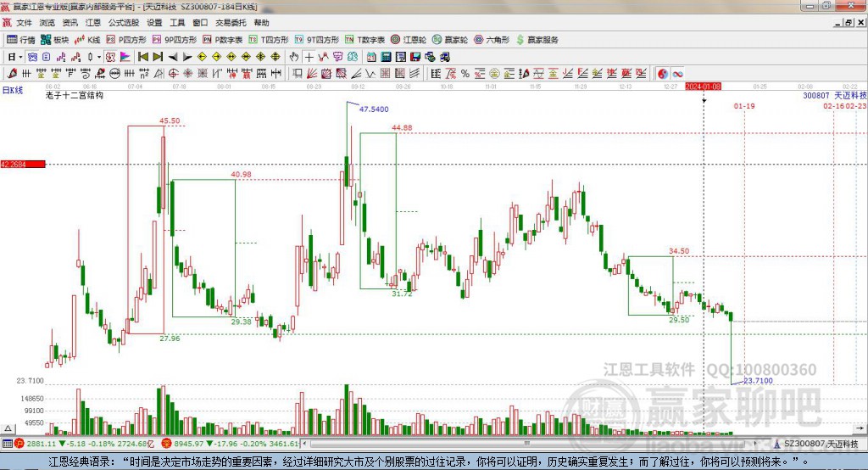
Task: Step chart left with black arrow
Action: pos(173,57)
